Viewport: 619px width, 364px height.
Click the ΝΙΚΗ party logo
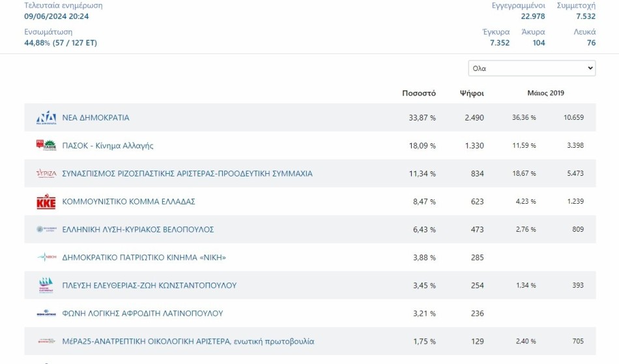click(x=46, y=257)
